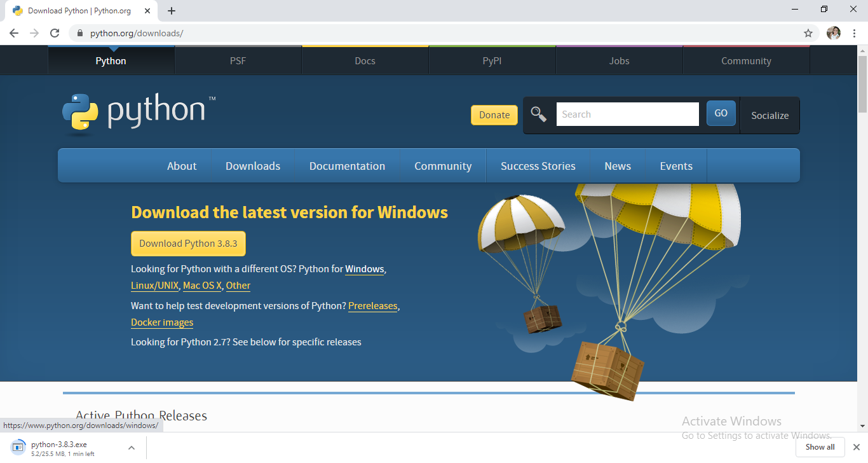Follow the Other OS link
The height and width of the screenshot is (463, 868).
point(238,286)
